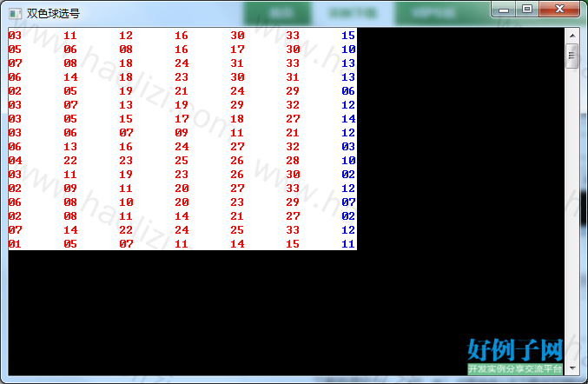Viewport: 588px width, 384px height.
Task: Select red number 28 before blue 10
Action: (x=293, y=161)
